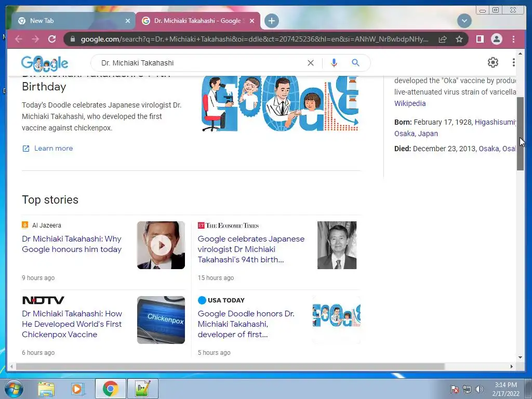Viewport: 532px width, 399px height.
Task: Open File Explorer from the taskbar
Action: pyautogui.click(x=46, y=389)
